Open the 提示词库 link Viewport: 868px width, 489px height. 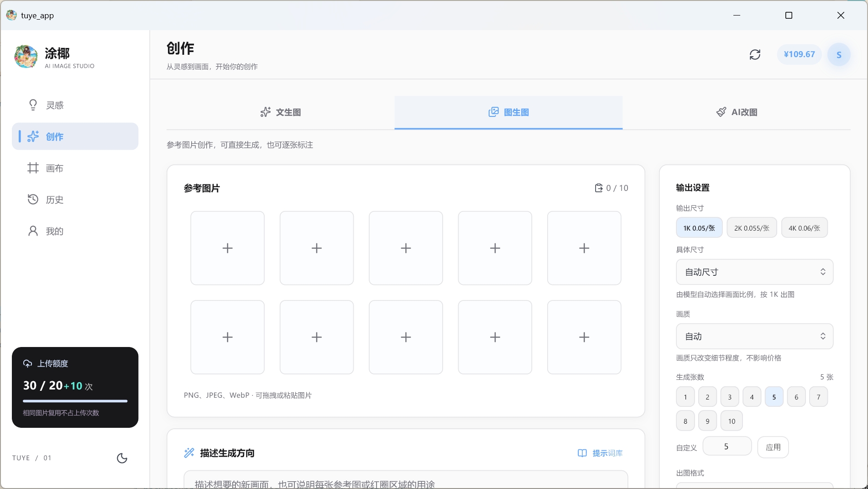[x=600, y=453]
